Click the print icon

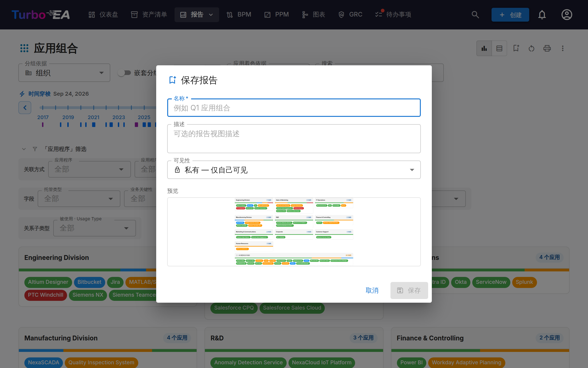[x=547, y=48]
